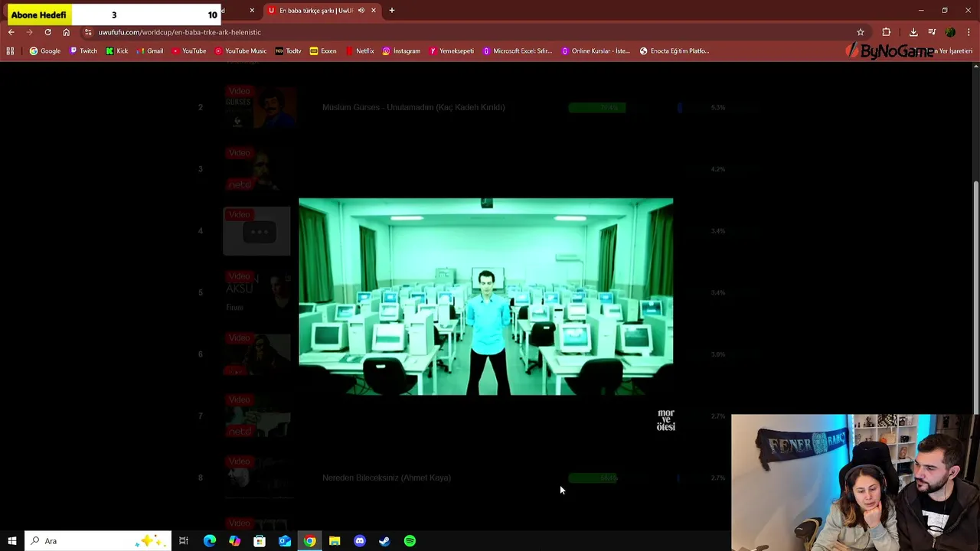The image size is (980, 551).
Task: Open Outlook from the taskbar
Action: click(285, 541)
